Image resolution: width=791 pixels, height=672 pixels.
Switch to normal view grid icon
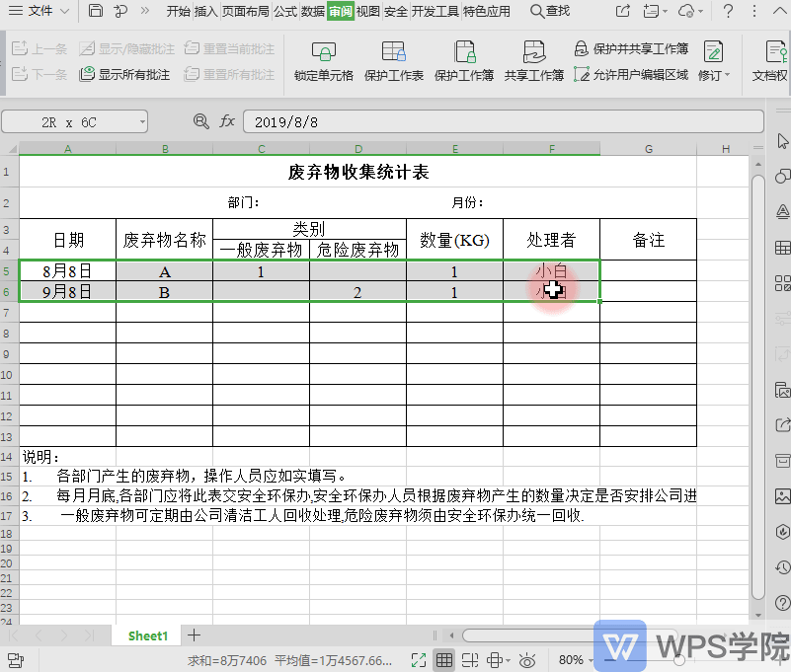[x=444, y=660]
